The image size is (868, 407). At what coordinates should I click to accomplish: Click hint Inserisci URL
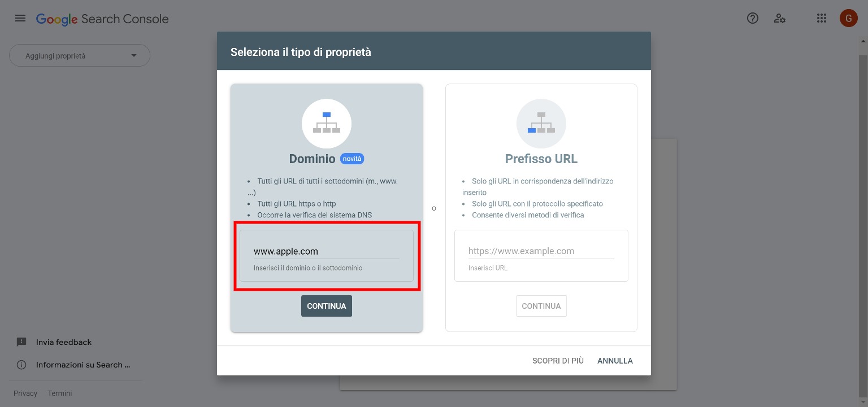[488, 268]
